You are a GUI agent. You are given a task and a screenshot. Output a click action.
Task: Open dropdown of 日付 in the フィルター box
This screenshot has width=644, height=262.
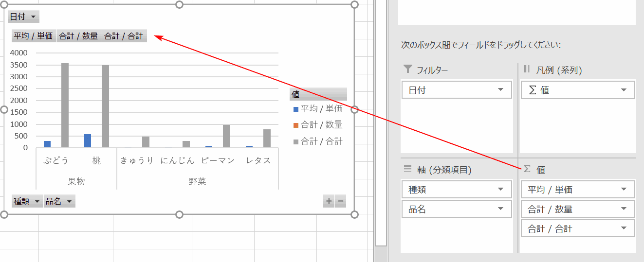click(x=500, y=90)
